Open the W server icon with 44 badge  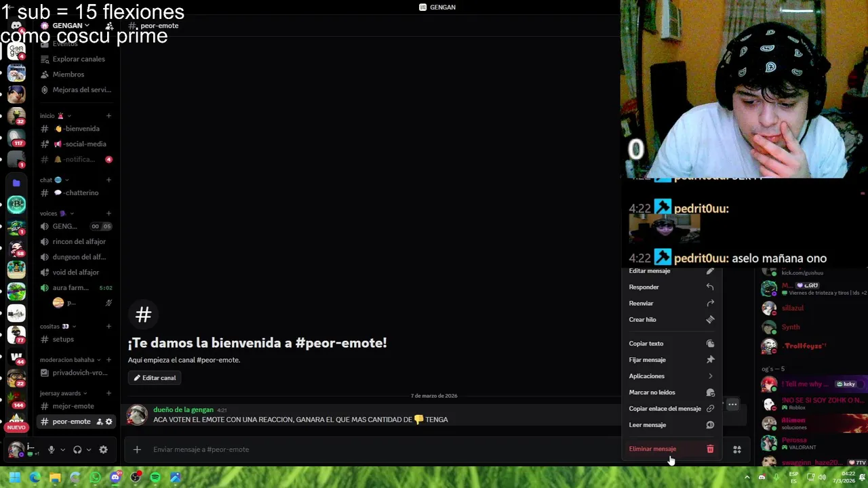16,356
